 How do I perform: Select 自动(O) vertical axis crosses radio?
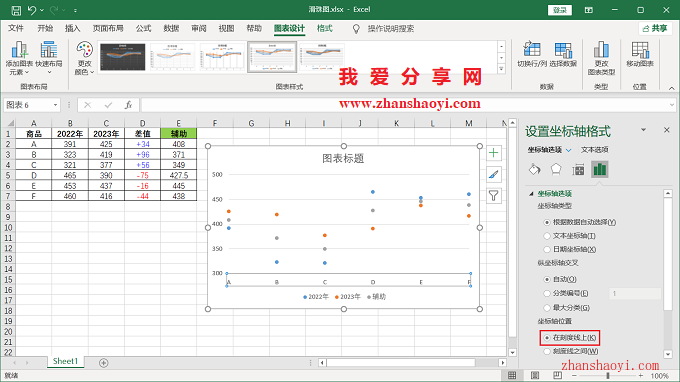(547, 279)
